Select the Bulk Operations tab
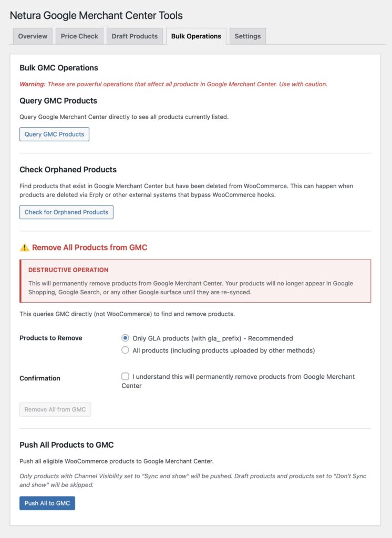The image size is (392, 538). point(196,36)
